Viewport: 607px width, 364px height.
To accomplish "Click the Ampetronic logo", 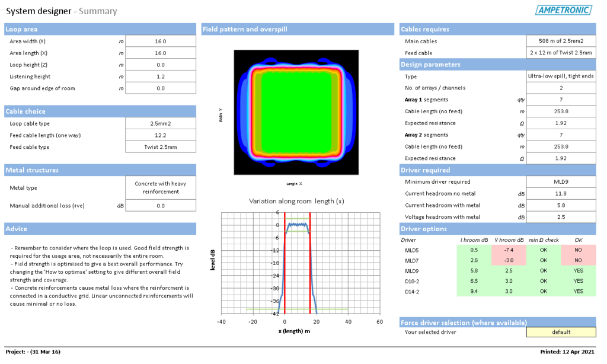I will (562, 9).
